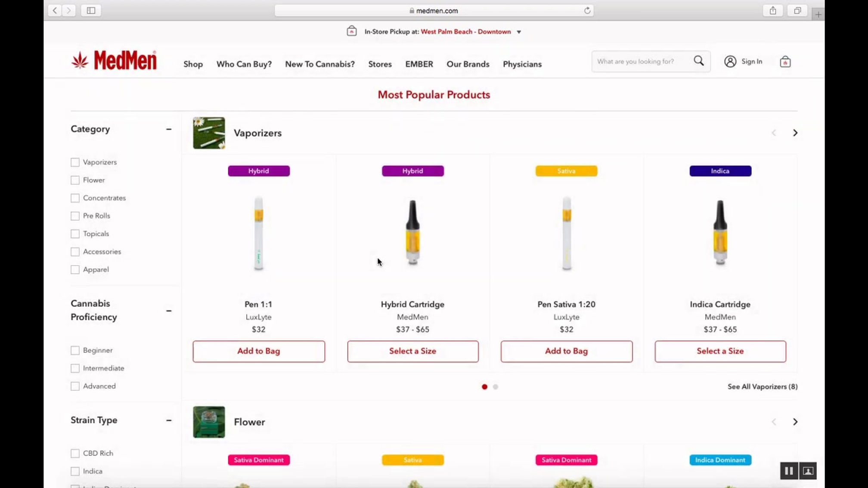868x488 pixels.
Task: Open the store location dropdown arrow
Action: coord(519,32)
